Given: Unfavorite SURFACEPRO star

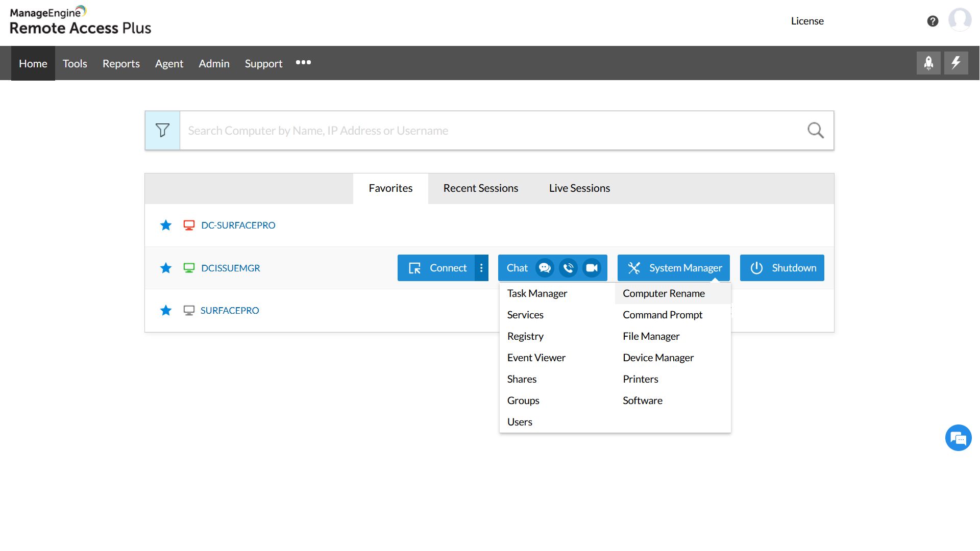Looking at the screenshot, I should point(166,310).
